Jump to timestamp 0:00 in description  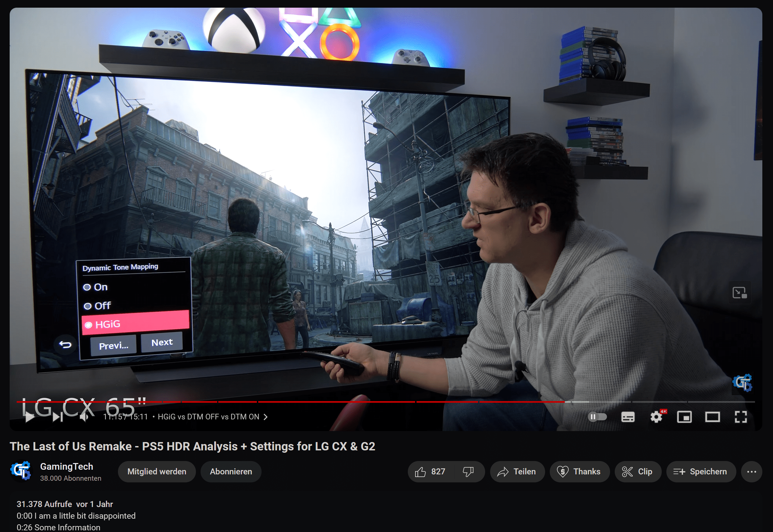[25, 516]
